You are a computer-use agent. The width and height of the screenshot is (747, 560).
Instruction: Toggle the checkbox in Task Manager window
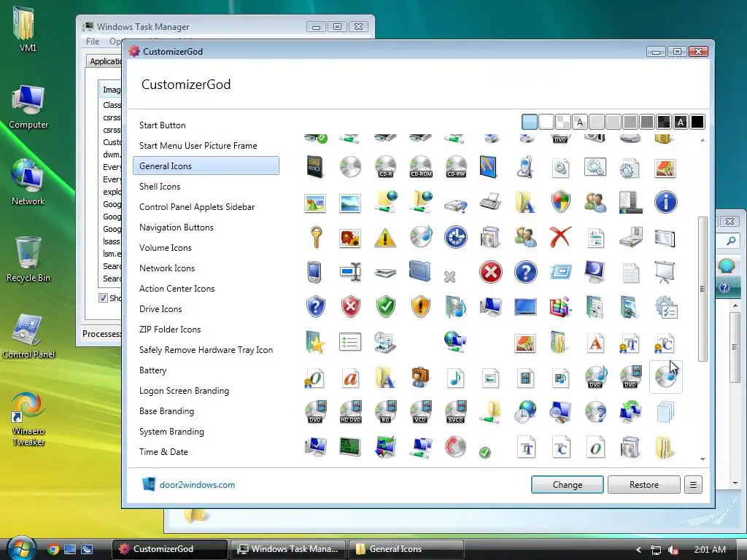(x=103, y=298)
